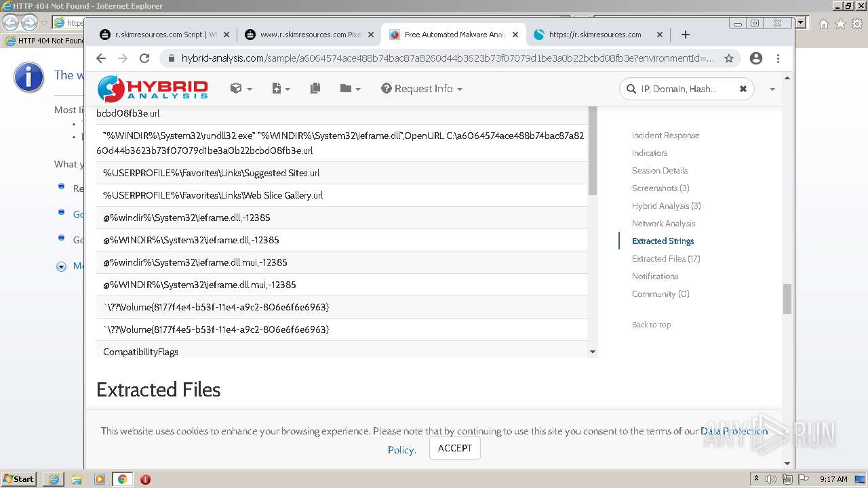The image size is (868, 488).
Task: Close the www.r.skimresources.com Pixel tab
Action: 370,35
